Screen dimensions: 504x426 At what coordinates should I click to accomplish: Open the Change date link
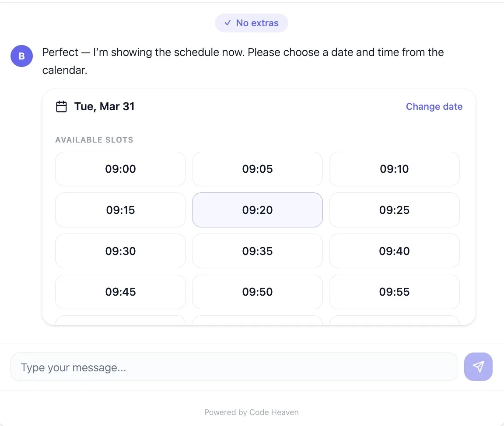(434, 107)
